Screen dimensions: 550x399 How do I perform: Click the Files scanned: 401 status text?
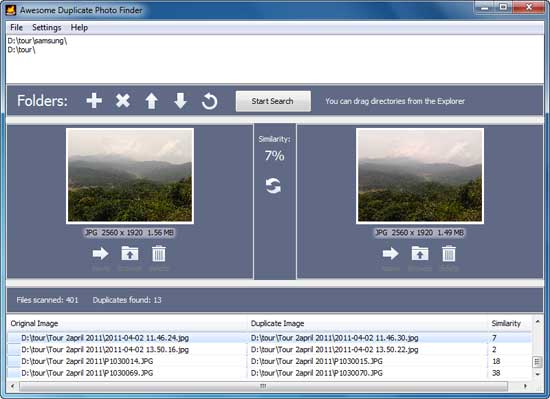pos(47,300)
